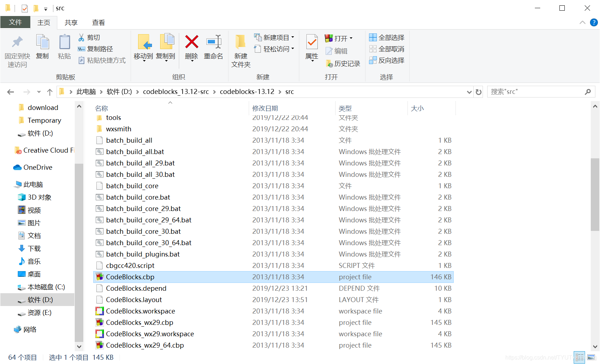
Task: Sort by the 类型 column header
Action: tap(345, 108)
